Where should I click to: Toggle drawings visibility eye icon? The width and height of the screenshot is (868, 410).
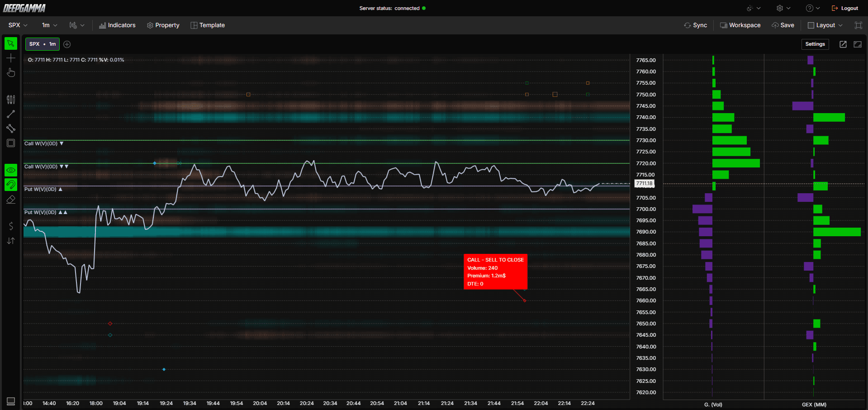[x=11, y=170]
